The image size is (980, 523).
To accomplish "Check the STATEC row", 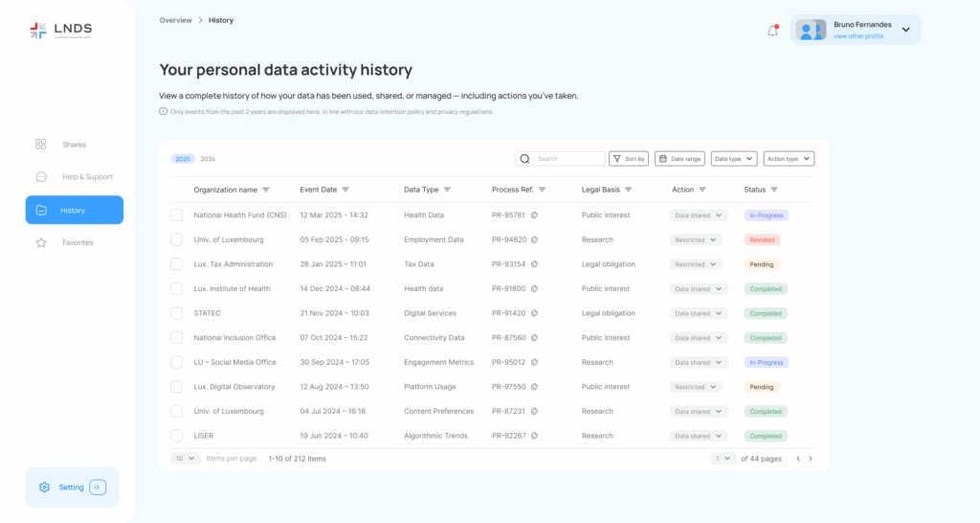I will (177, 313).
